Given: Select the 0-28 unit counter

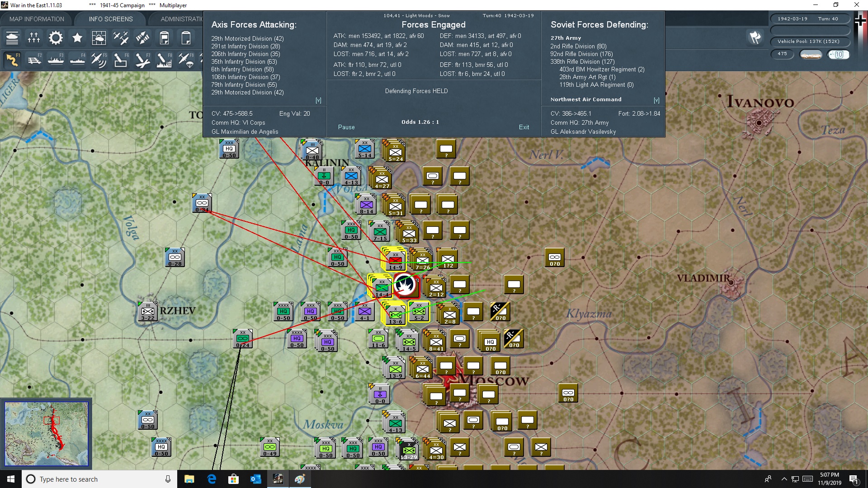Looking at the screenshot, I should tap(175, 257).
